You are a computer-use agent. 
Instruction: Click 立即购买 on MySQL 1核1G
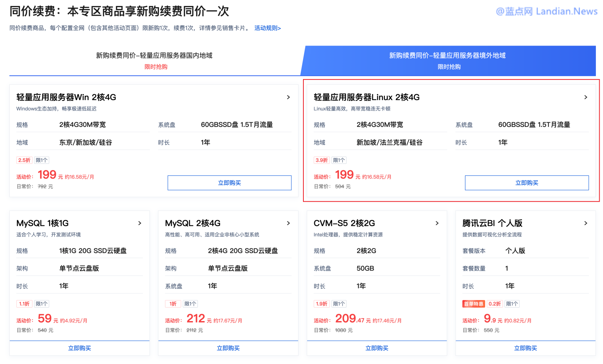[79, 348]
